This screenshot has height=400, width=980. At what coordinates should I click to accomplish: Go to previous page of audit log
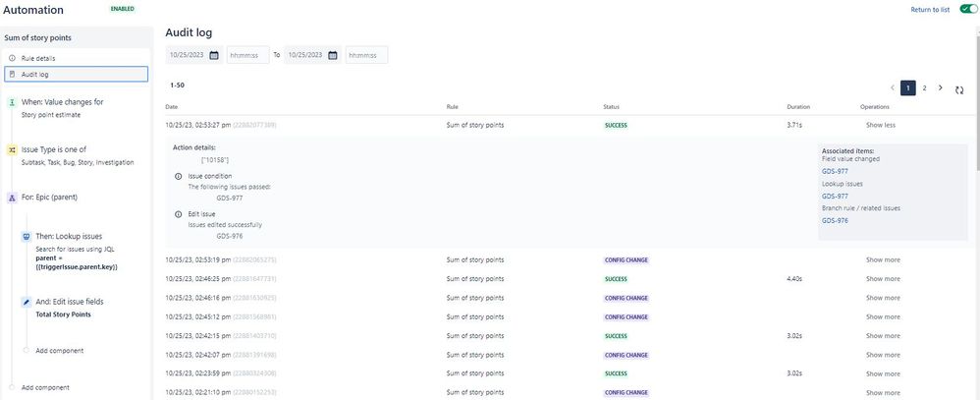click(x=892, y=88)
